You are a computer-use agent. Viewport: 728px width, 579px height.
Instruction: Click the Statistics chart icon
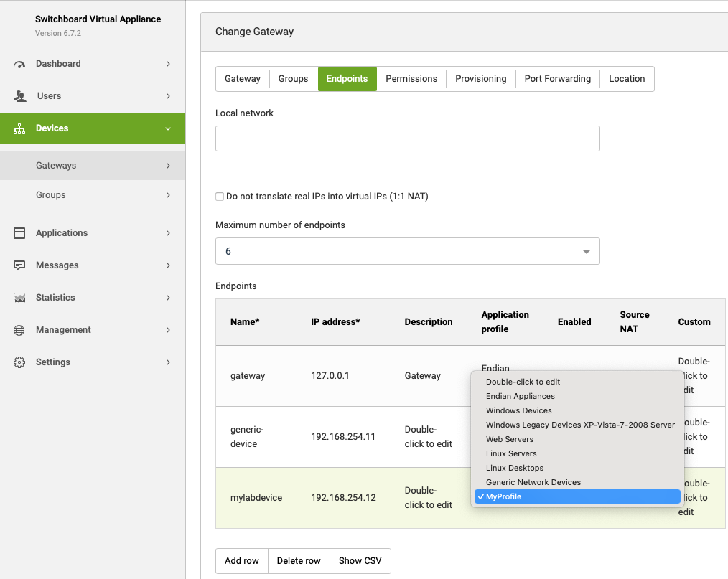[19, 298]
